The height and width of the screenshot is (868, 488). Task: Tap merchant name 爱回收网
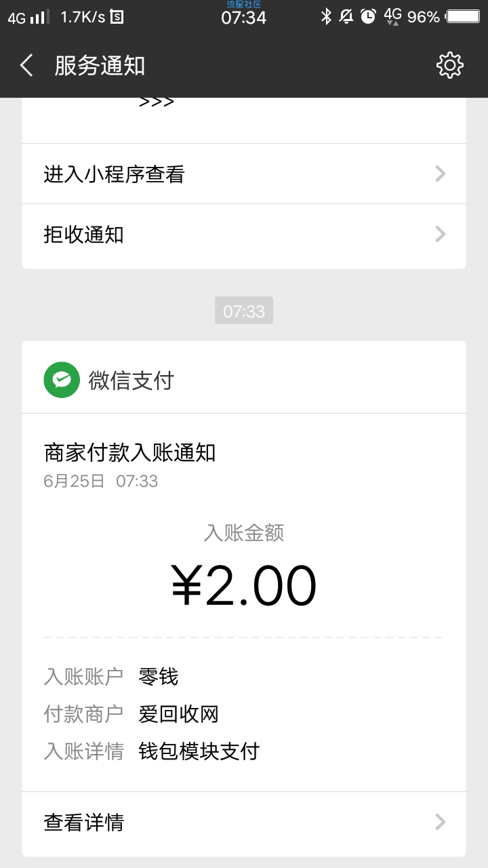pyautogui.click(x=178, y=714)
